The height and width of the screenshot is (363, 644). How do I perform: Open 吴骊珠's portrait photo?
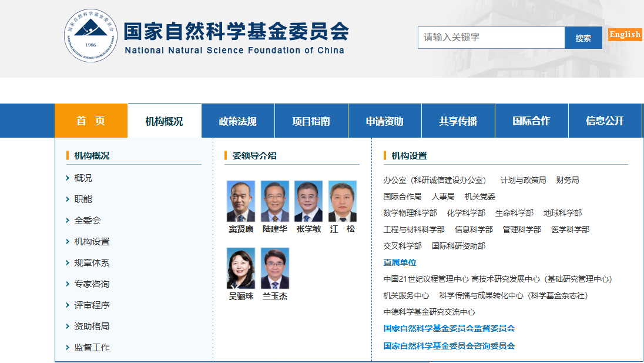click(x=241, y=268)
